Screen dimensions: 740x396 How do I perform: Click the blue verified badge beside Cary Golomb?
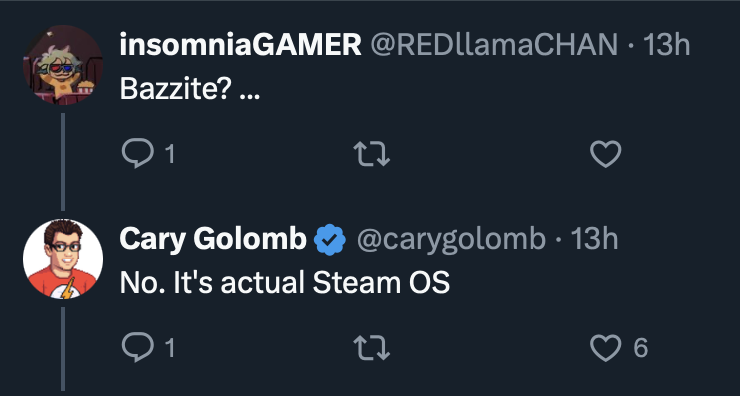click(x=330, y=240)
